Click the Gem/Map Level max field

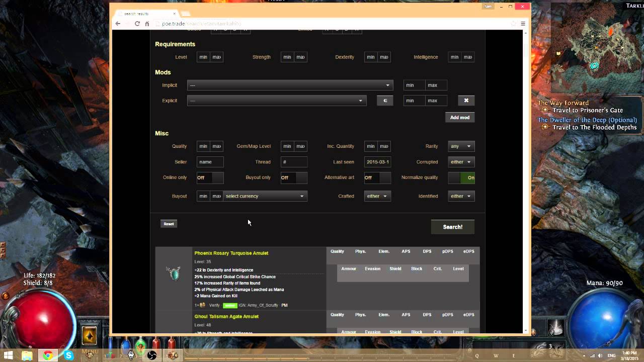click(x=300, y=146)
